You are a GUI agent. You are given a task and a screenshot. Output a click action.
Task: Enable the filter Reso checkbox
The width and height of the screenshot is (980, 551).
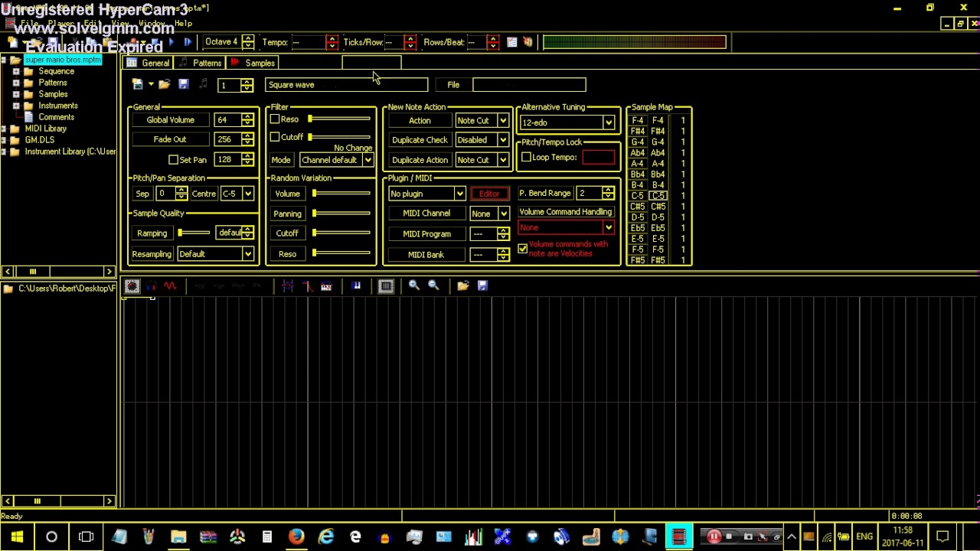coord(275,119)
